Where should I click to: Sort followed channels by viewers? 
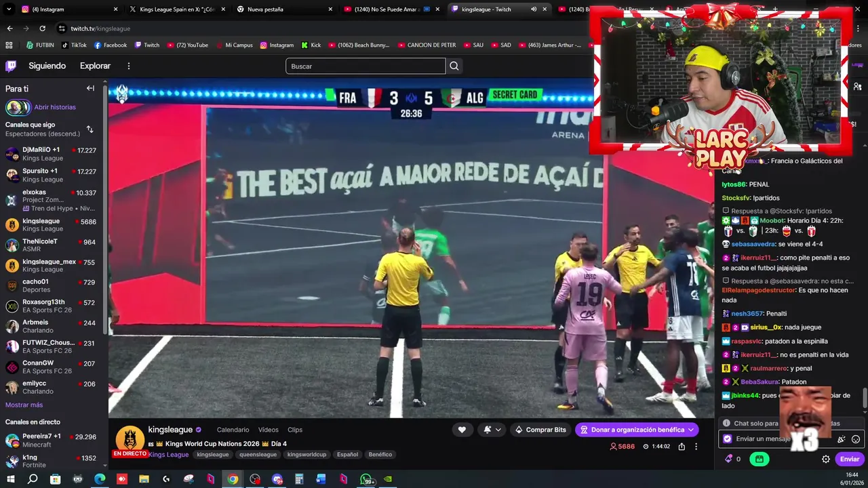(x=90, y=129)
